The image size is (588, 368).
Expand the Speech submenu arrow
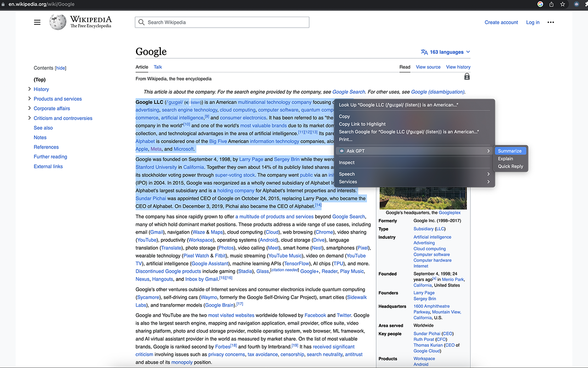pos(488,174)
